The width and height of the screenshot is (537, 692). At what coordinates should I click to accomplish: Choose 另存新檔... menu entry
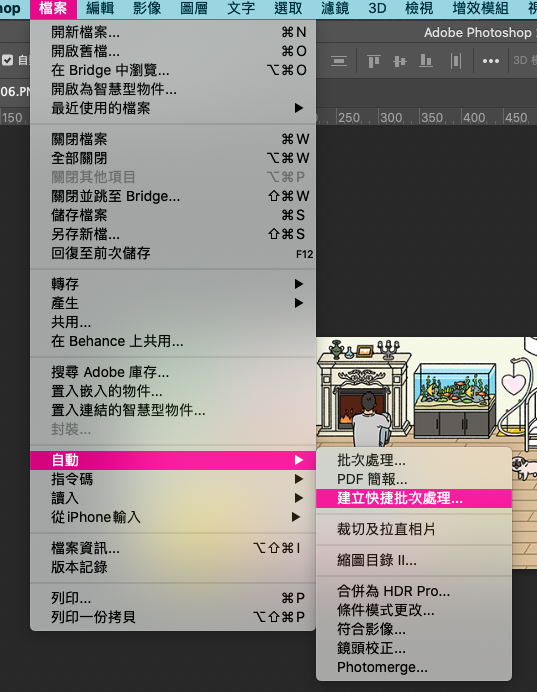pyautogui.click(x=173, y=234)
